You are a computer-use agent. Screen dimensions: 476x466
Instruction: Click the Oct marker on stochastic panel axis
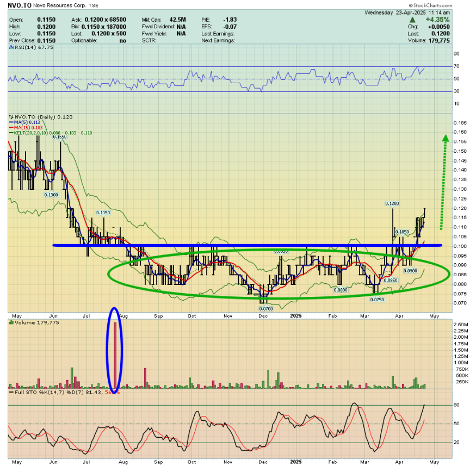click(x=191, y=462)
